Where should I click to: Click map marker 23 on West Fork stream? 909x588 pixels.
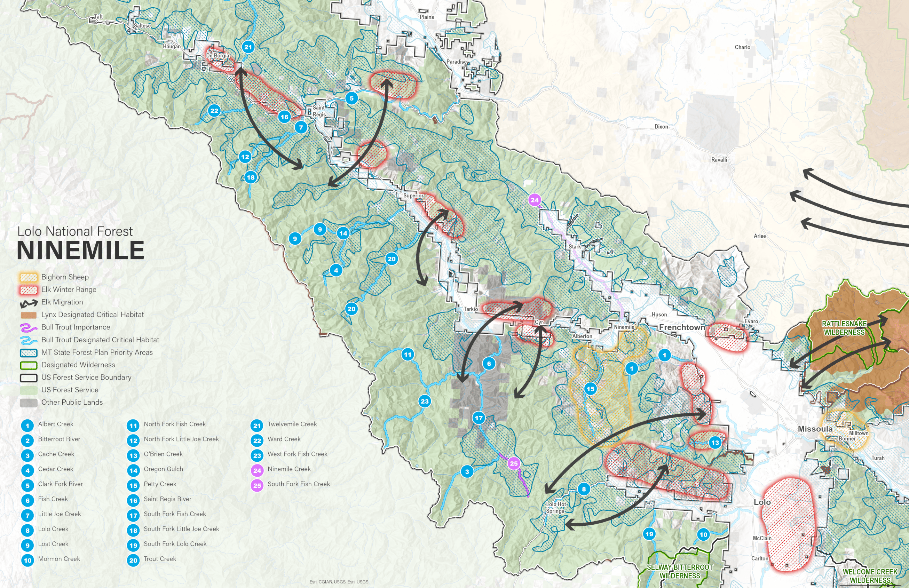425,401
